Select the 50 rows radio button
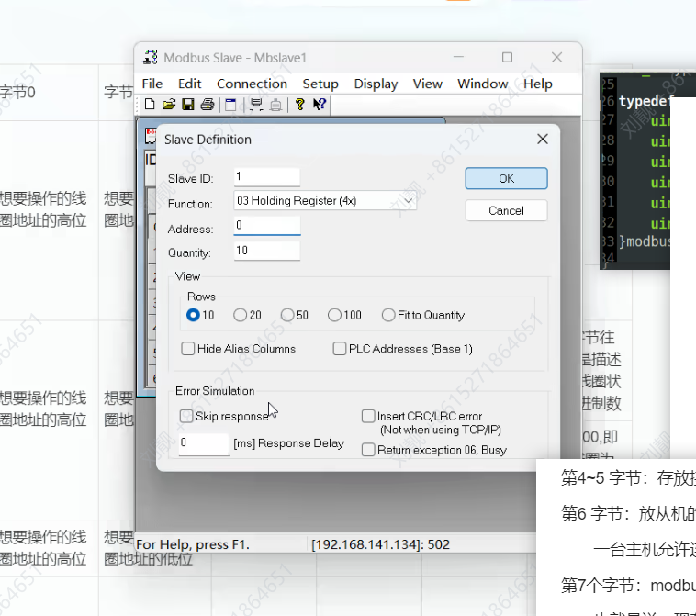The height and width of the screenshot is (616, 696). [287, 315]
